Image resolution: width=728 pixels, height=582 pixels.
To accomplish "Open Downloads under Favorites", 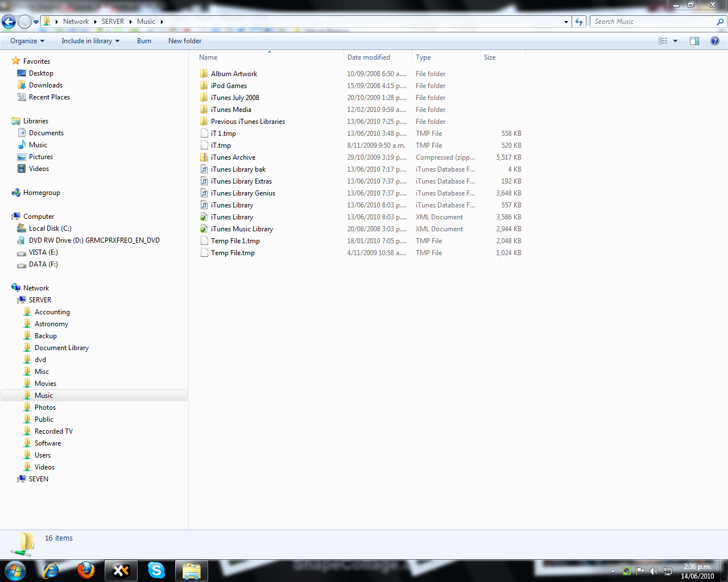I will point(45,85).
